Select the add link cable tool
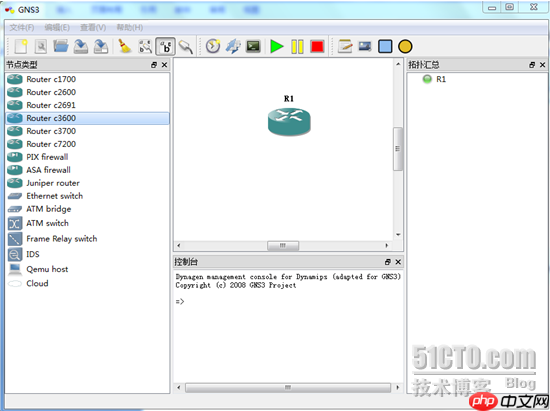The image size is (550, 411). click(x=186, y=47)
